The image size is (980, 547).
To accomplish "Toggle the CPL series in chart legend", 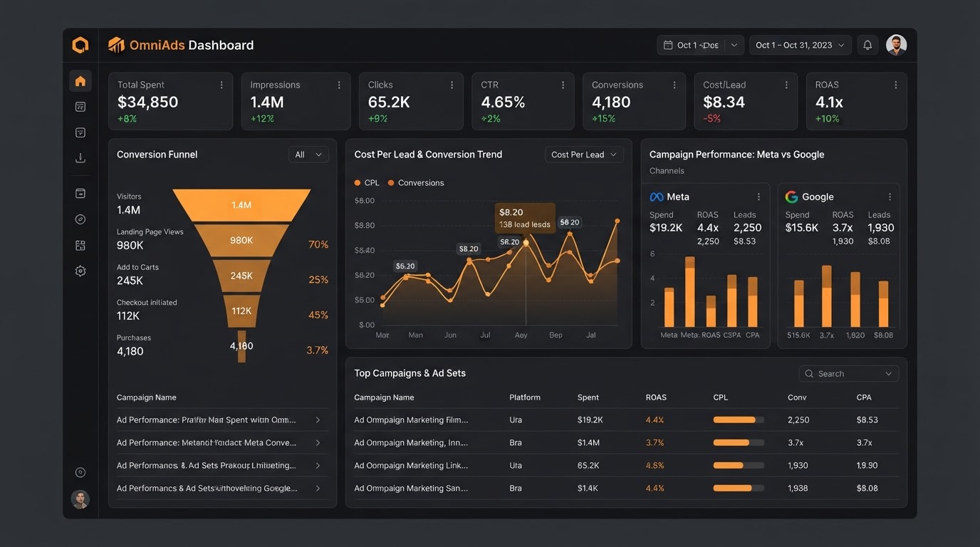I will coord(367,183).
